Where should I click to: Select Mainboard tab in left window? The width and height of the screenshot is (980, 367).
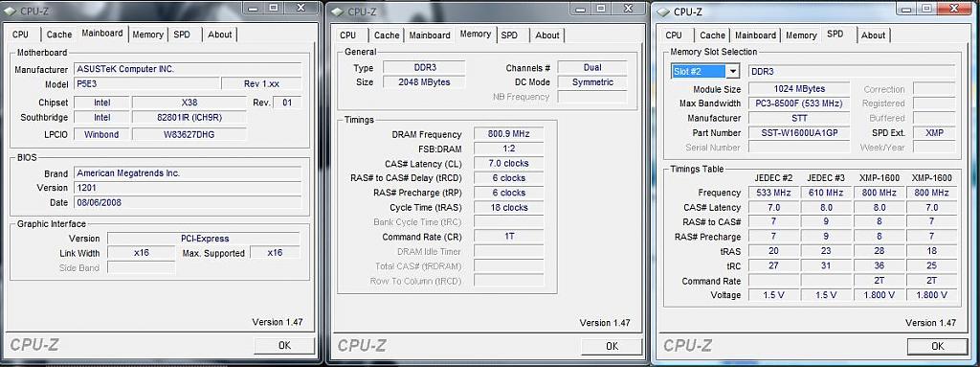click(x=102, y=34)
